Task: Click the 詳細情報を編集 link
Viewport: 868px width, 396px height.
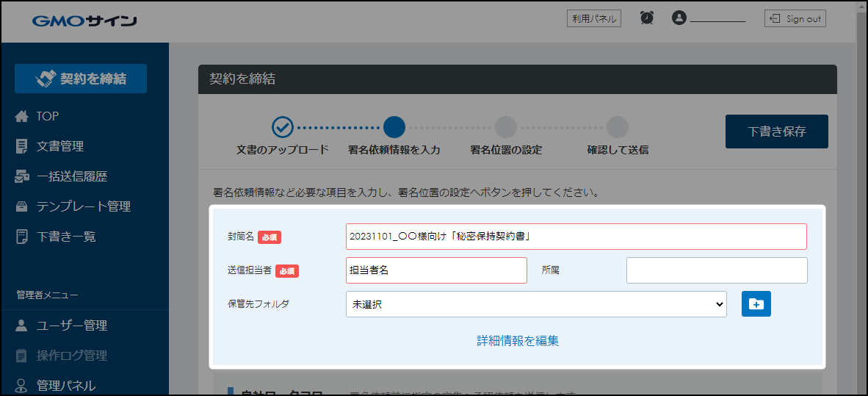Action: coord(517,341)
